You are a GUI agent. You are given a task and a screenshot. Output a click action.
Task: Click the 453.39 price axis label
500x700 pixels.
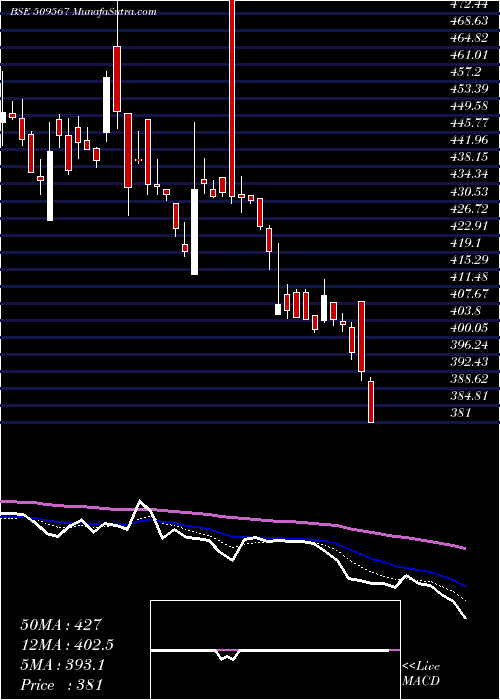pyautogui.click(x=467, y=89)
